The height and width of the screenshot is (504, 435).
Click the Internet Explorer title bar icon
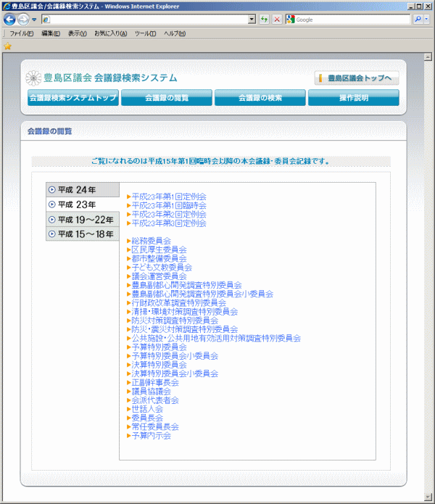(6, 6)
